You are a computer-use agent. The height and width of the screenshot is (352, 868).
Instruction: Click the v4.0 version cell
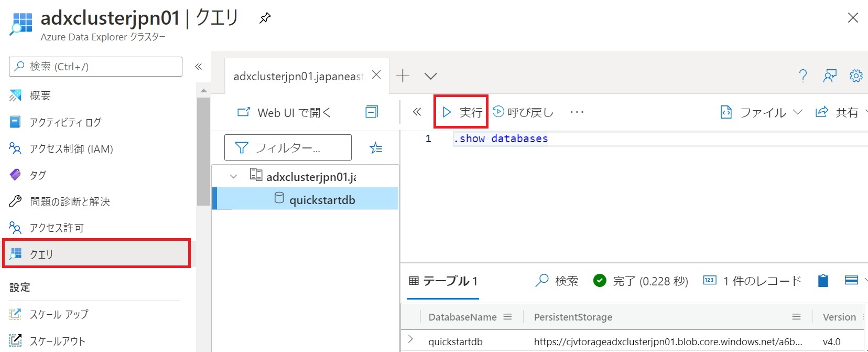point(831,342)
